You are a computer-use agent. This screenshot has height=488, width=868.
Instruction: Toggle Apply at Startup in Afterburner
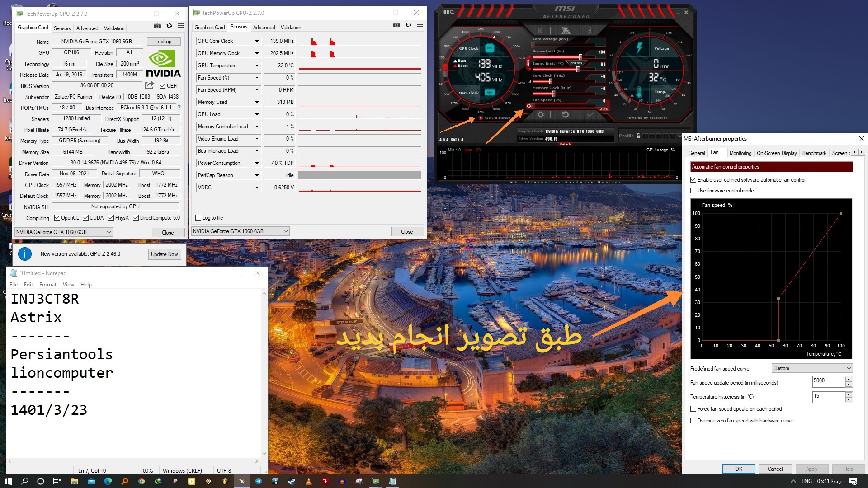pos(480,118)
